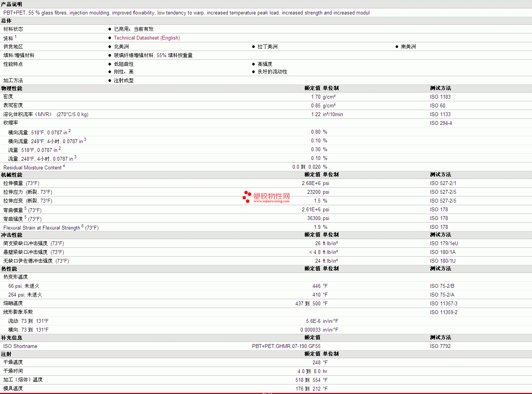
Task: Select the 产品说明 section header
Action: (12, 4)
